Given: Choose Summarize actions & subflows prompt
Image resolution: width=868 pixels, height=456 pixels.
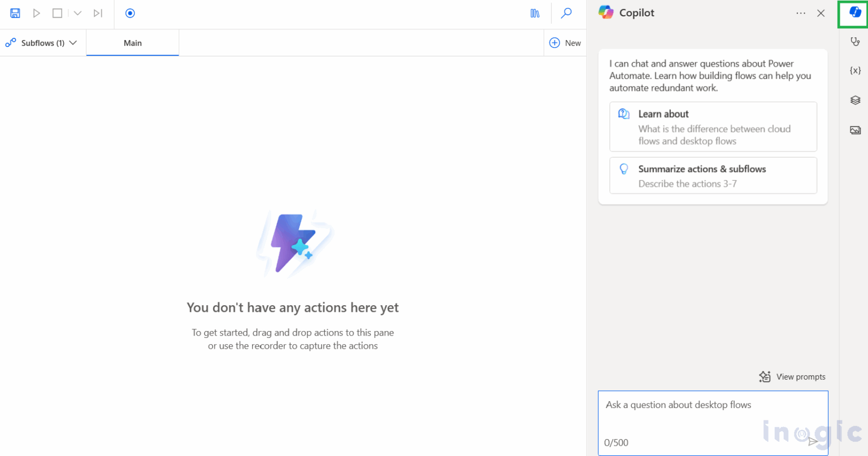Looking at the screenshot, I should [x=713, y=176].
